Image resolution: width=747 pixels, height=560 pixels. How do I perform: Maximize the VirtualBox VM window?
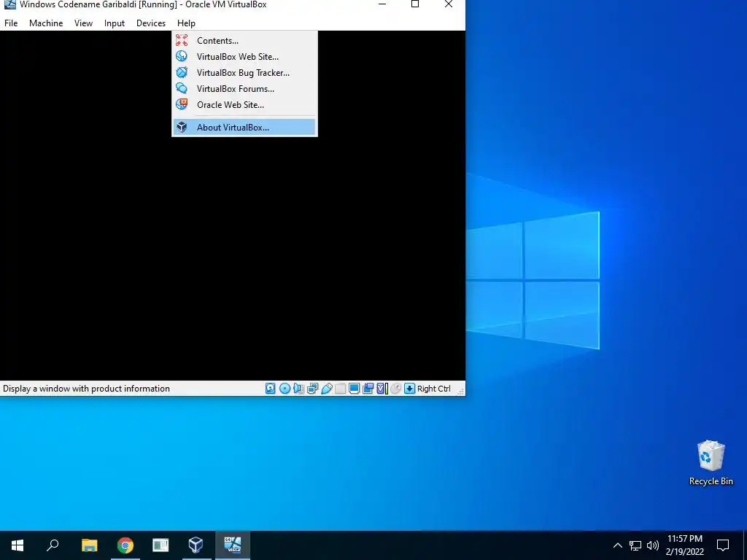pos(415,4)
